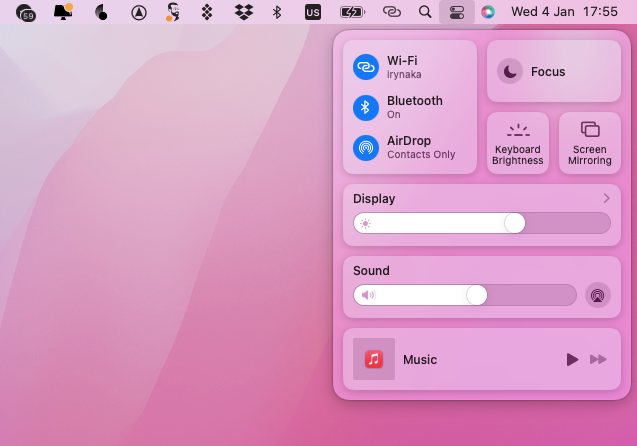Open Keyboard Brightness control
This screenshot has height=446, width=637.
(518, 143)
